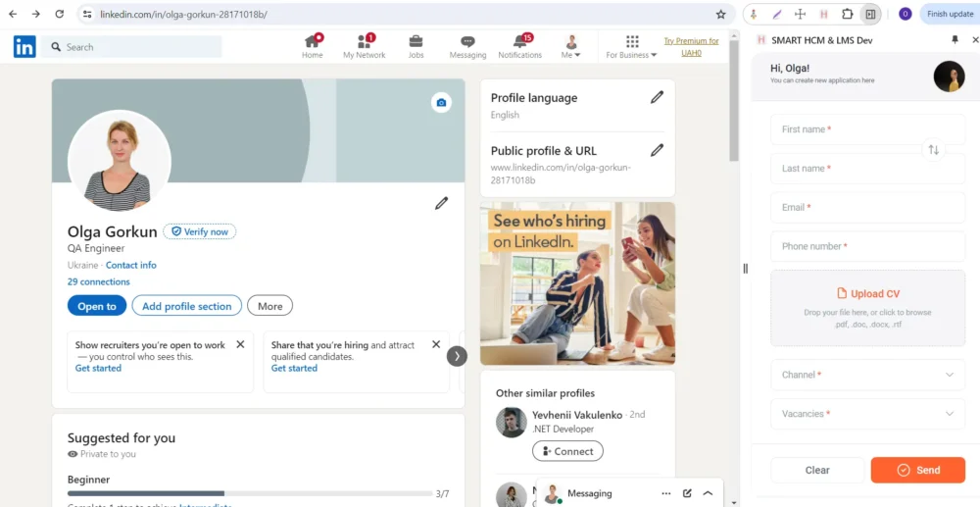Viewport: 980px width, 507px height.
Task: Dismiss the open to work card
Action: (x=240, y=345)
